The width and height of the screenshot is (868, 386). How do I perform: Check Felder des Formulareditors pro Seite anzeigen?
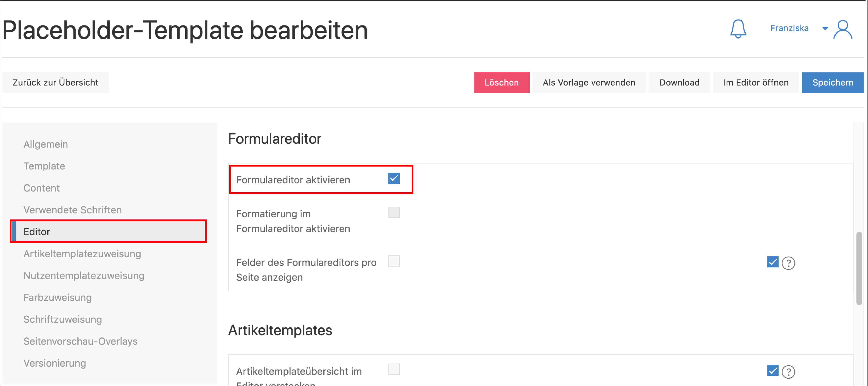[393, 261]
